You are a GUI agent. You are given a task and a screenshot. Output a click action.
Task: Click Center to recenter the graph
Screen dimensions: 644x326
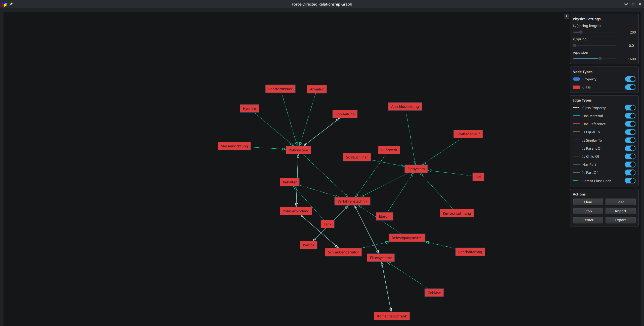coord(588,220)
